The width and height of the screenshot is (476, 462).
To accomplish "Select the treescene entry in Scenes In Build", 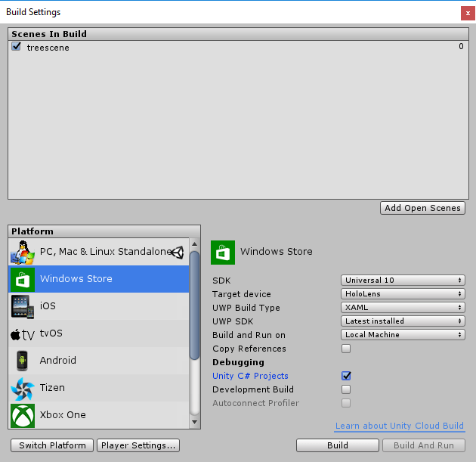I will pyautogui.click(x=239, y=47).
